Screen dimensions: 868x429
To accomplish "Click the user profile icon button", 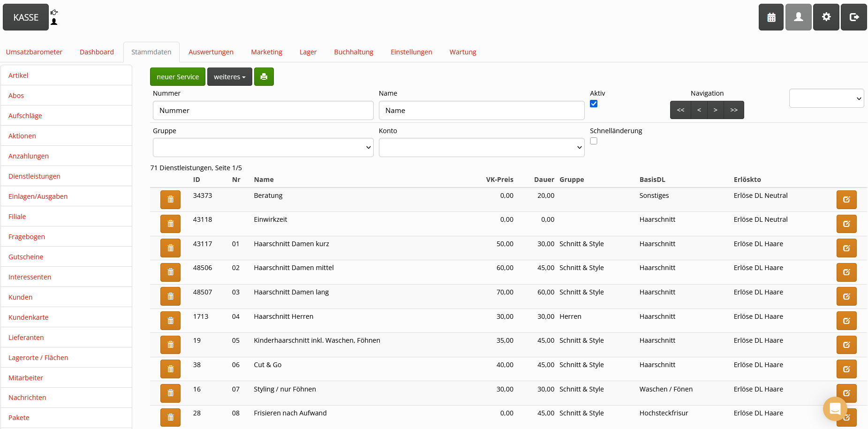I will pyautogui.click(x=798, y=17).
